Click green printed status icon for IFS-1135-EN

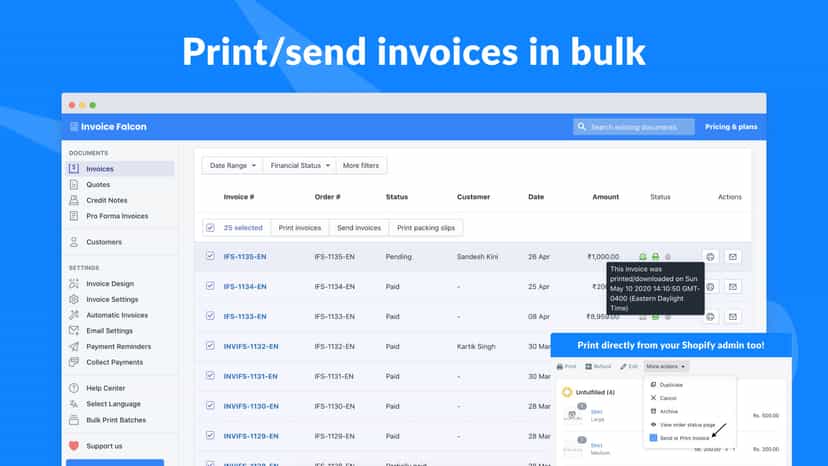(x=655, y=257)
